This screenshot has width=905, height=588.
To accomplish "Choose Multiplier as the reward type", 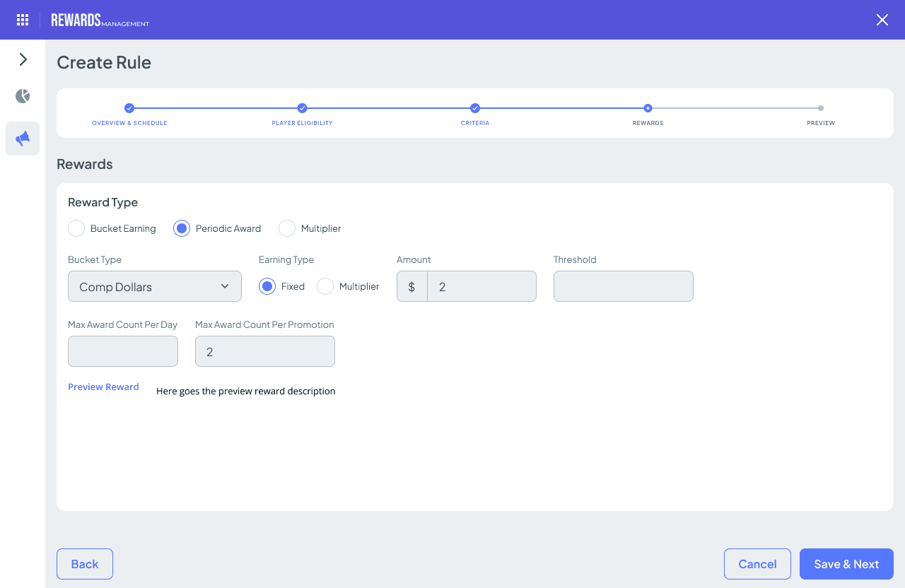I will [286, 228].
